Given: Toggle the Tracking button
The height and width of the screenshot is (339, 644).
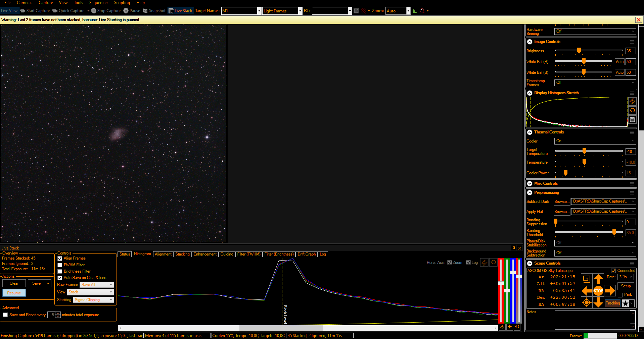Looking at the screenshot, I should pos(613,303).
